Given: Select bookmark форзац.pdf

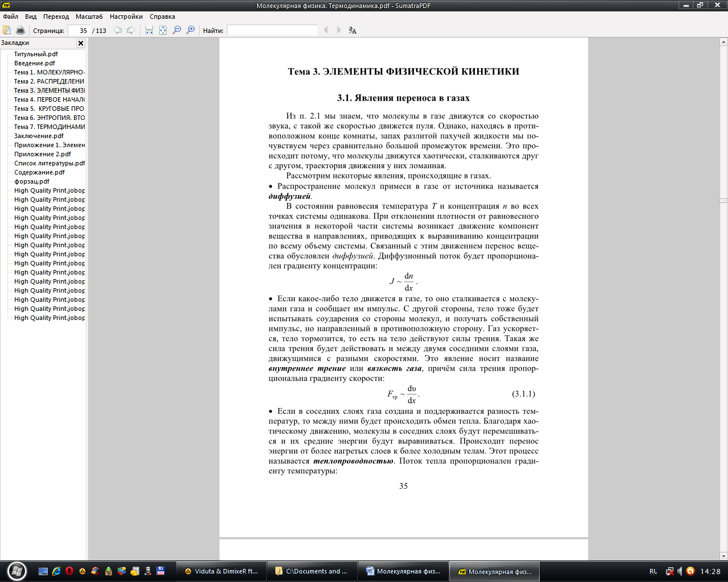Looking at the screenshot, I should click(32, 181).
